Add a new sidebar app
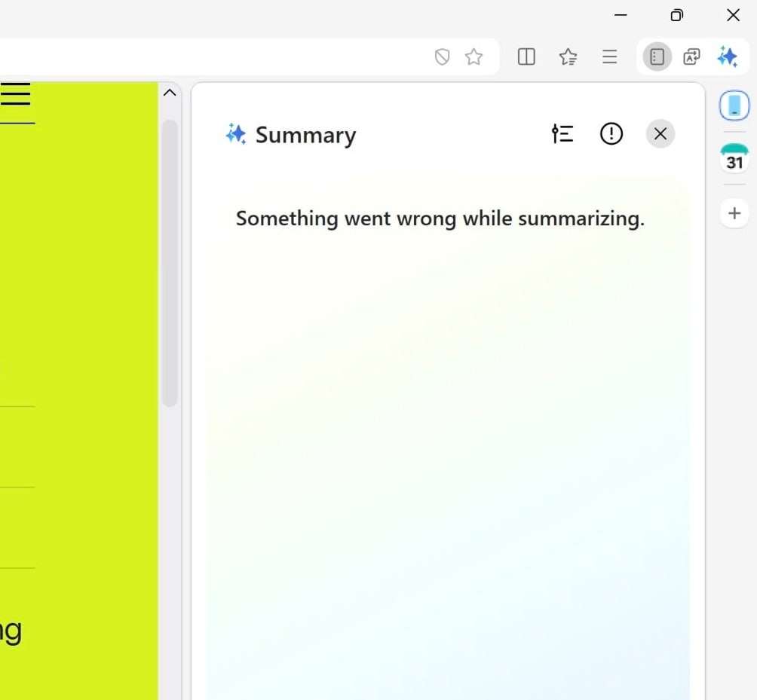 pos(734,212)
